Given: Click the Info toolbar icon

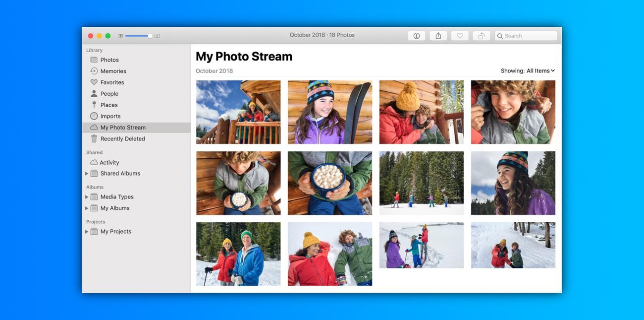Looking at the screenshot, I should click(416, 36).
